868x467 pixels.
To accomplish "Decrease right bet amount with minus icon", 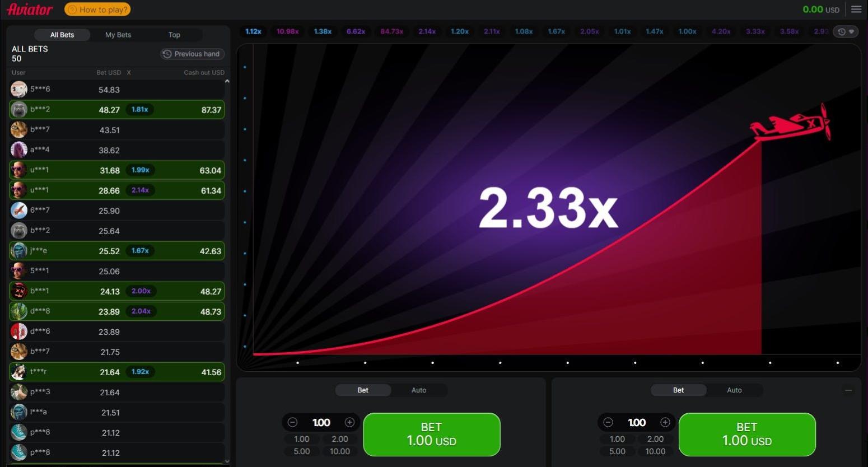I will click(x=608, y=422).
